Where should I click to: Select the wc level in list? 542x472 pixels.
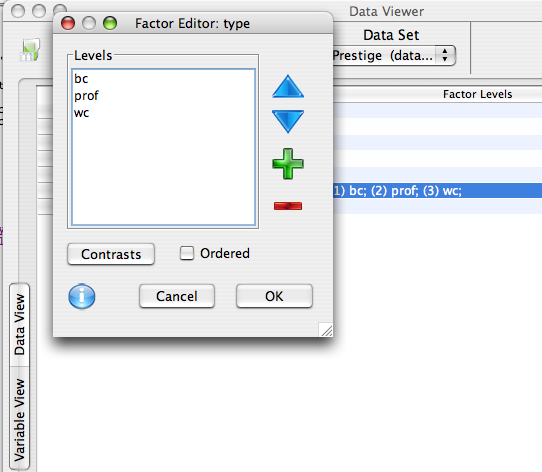coord(163,113)
